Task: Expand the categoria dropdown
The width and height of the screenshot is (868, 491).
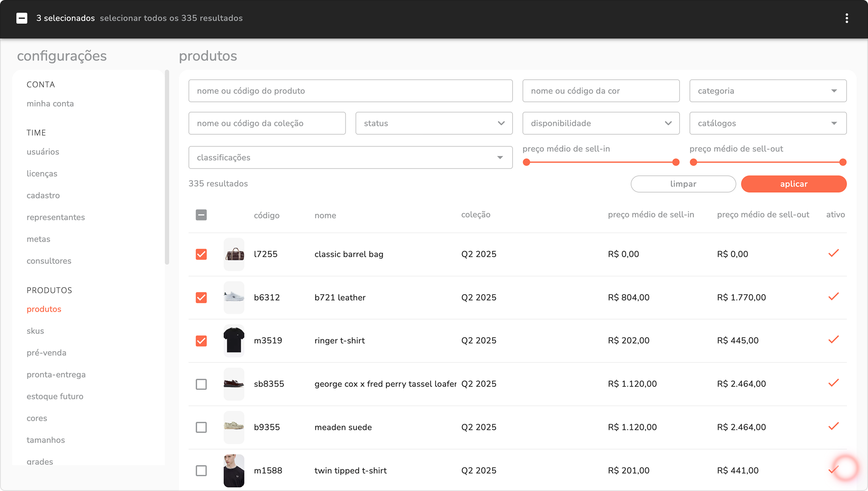Action: click(768, 91)
